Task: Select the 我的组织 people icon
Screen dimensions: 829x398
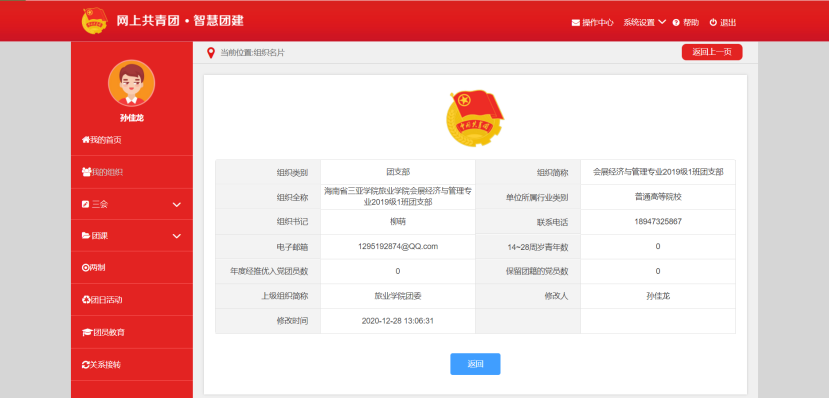Action: [86, 172]
